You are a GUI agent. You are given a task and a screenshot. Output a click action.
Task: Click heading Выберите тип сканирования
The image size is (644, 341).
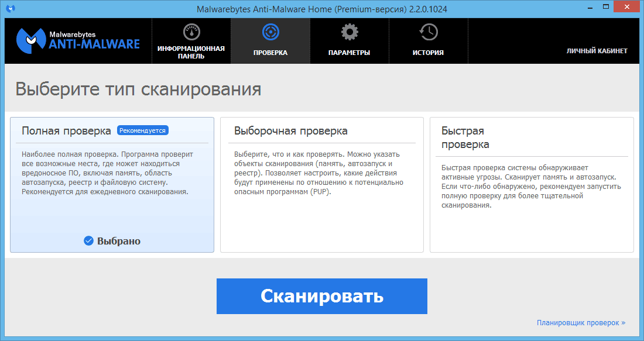tap(138, 89)
